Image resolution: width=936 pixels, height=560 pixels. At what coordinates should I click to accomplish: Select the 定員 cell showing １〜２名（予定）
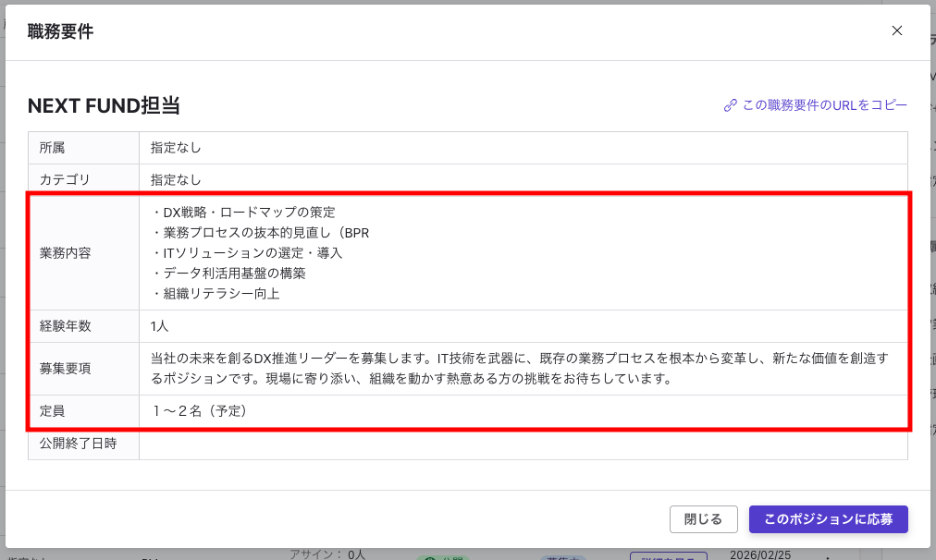tap(199, 411)
